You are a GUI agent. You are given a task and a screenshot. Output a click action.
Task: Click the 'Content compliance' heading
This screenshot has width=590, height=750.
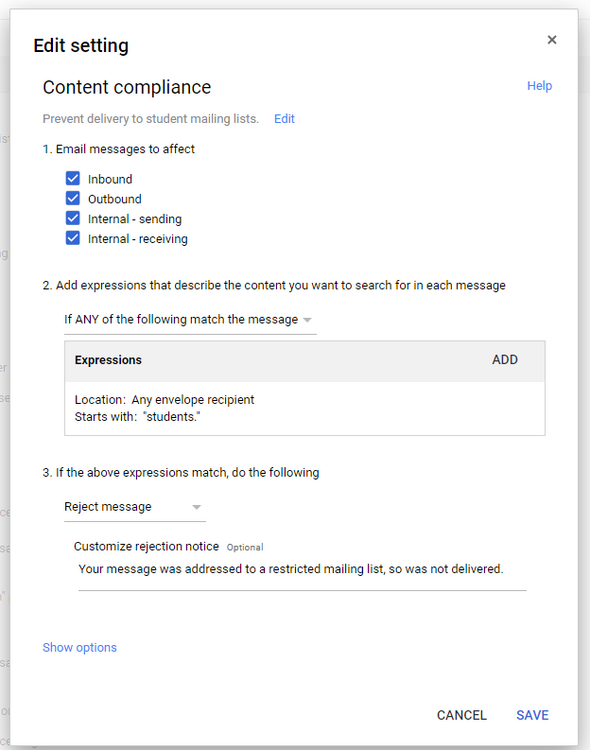tap(127, 87)
